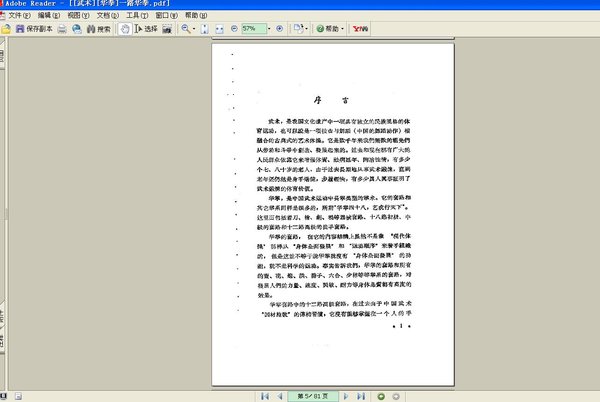Image resolution: width=600 pixels, height=402 pixels.
Task: Click the Email globe icon in the toolbar
Action: [x=77, y=29]
